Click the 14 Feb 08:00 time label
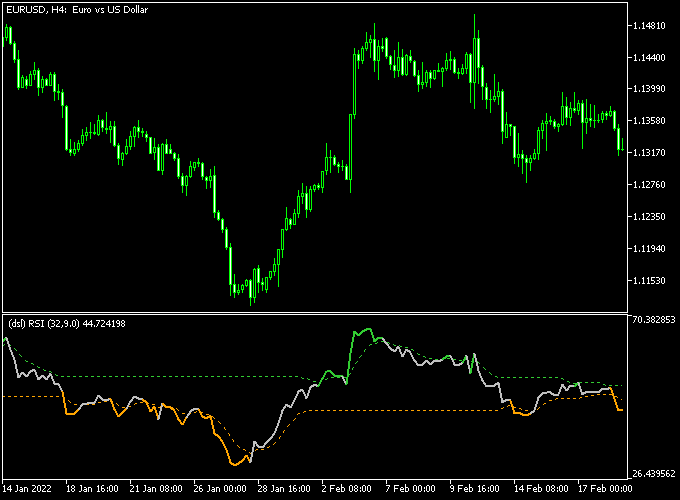The height and width of the screenshot is (500, 680). [541, 489]
